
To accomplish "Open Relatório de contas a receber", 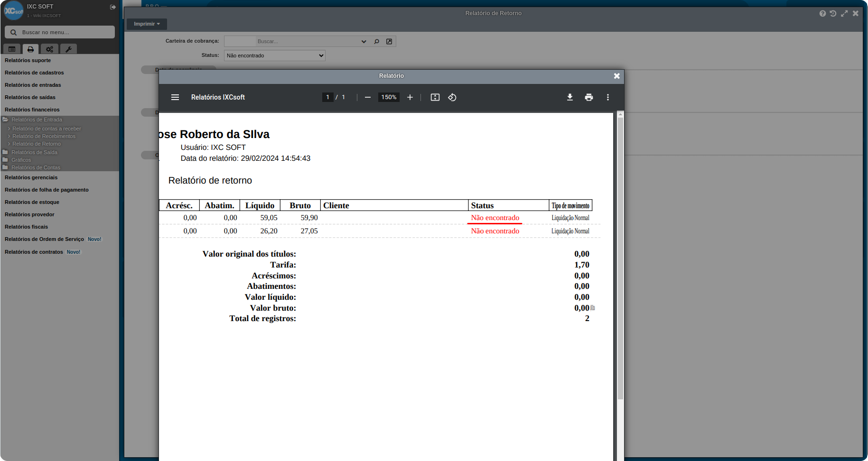I will (x=47, y=129).
